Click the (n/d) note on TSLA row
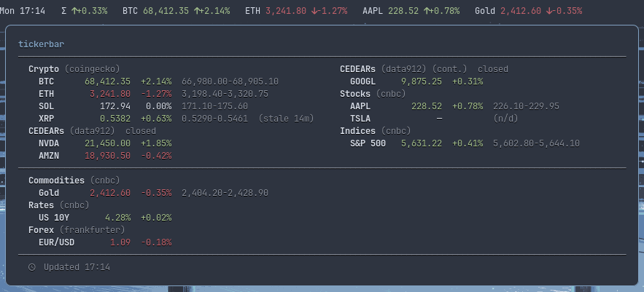Screen dimensions: 644x292 (x=505, y=119)
